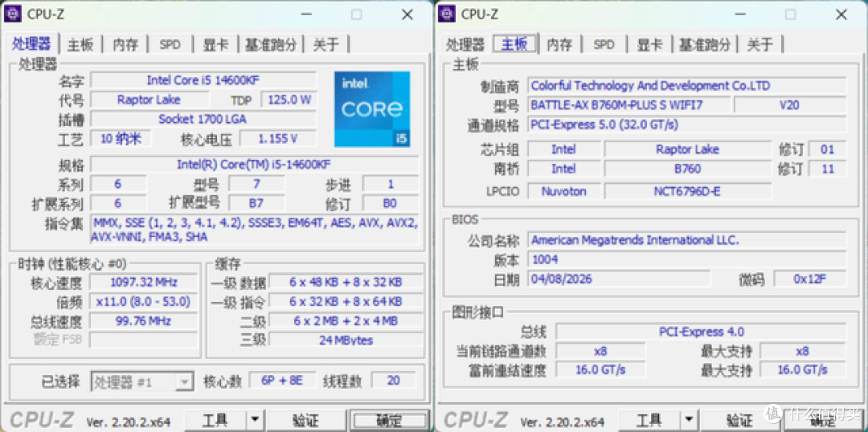Click bus speed value 99.76 MHz
The height and width of the screenshot is (432, 868).
point(144,321)
